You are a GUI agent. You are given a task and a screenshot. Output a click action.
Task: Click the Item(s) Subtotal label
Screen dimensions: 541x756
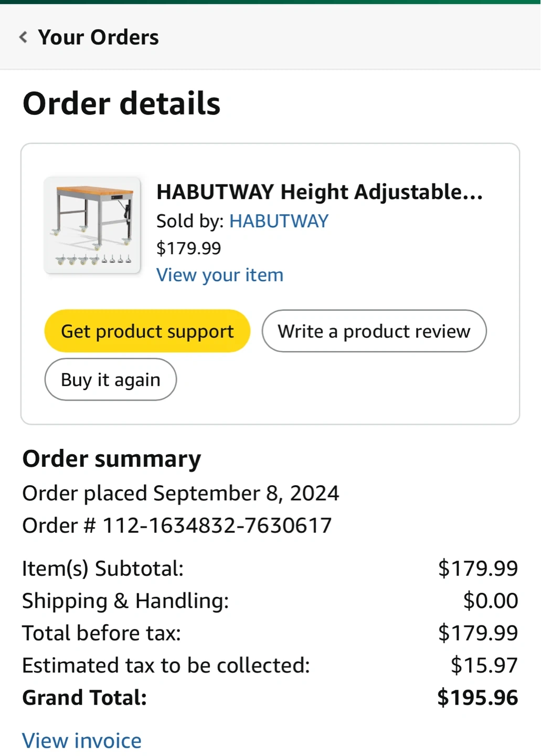click(103, 569)
